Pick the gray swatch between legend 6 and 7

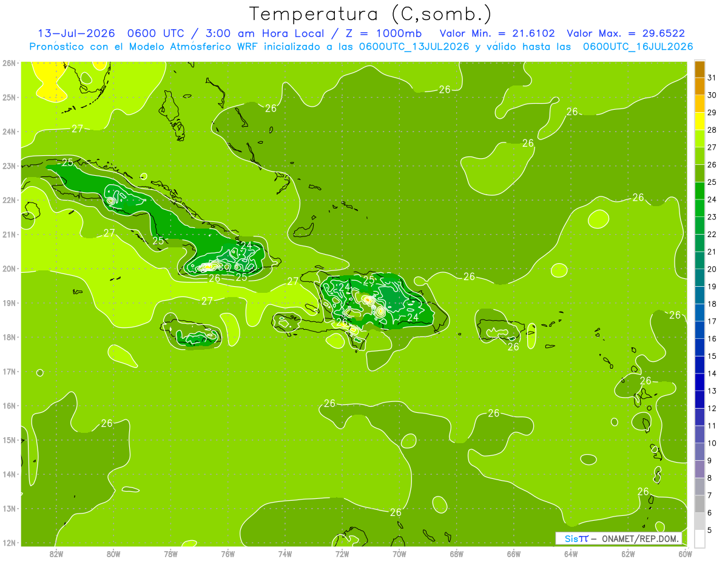[x=699, y=504]
